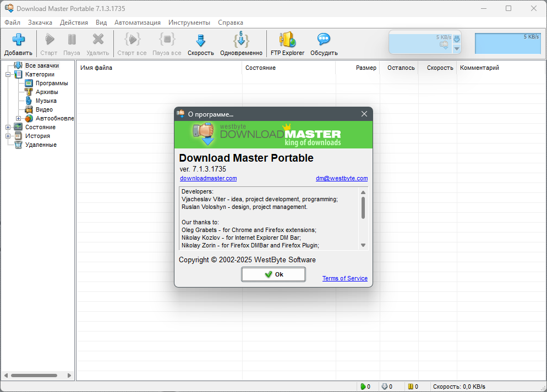Screen dimensions: 547x392
Task: Sort by Состояние column header
Action: pos(289,68)
